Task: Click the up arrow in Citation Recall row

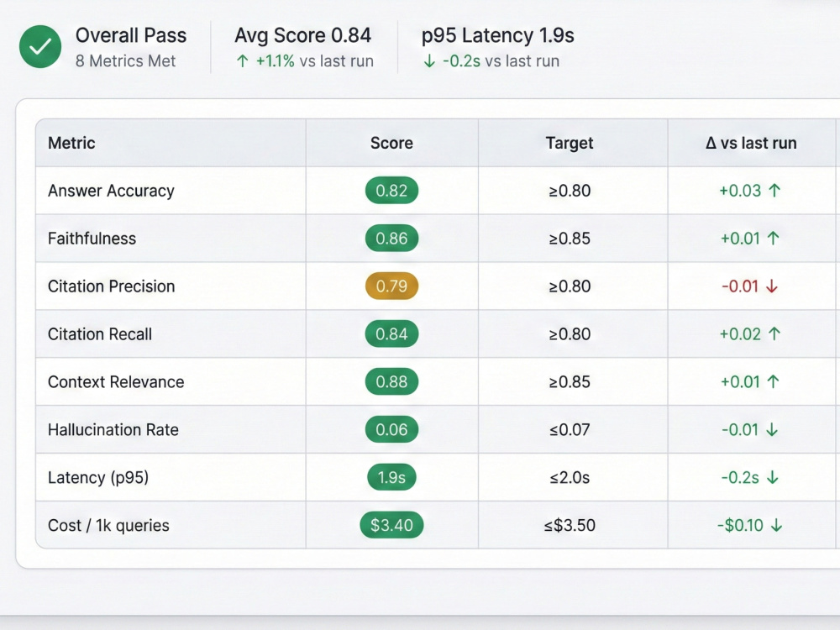Action: coord(774,333)
